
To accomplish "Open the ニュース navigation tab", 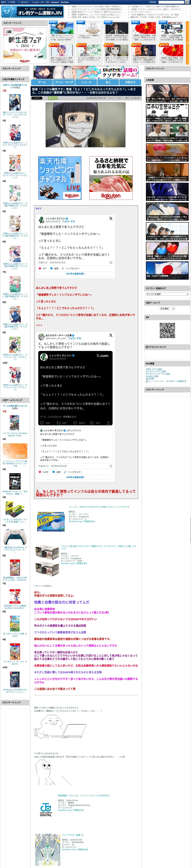I will click(86, 82).
